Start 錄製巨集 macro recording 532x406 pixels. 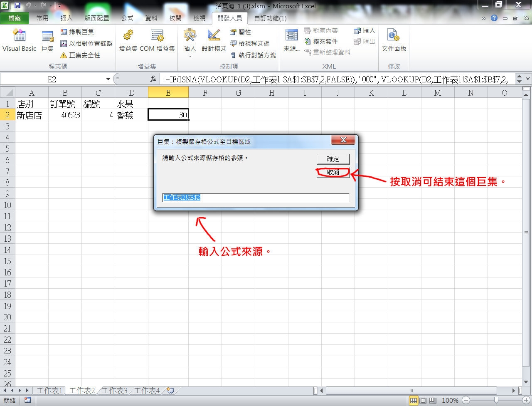pos(77,32)
